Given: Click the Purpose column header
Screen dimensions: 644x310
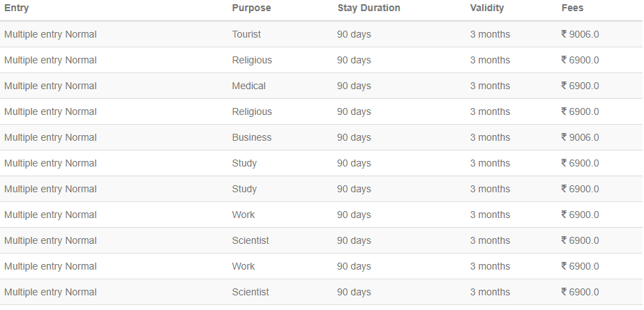Looking at the screenshot, I should [251, 8].
